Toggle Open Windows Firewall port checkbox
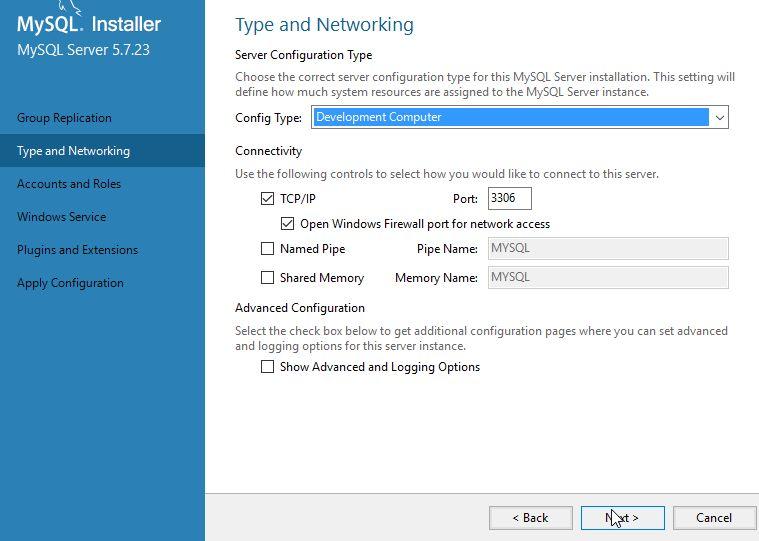Viewport: 759px width, 541px height. tap(287, 224)
